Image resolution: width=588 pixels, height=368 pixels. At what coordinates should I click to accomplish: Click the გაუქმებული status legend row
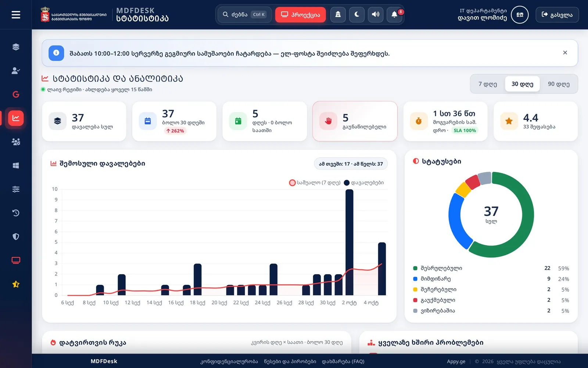click(491, 300)
